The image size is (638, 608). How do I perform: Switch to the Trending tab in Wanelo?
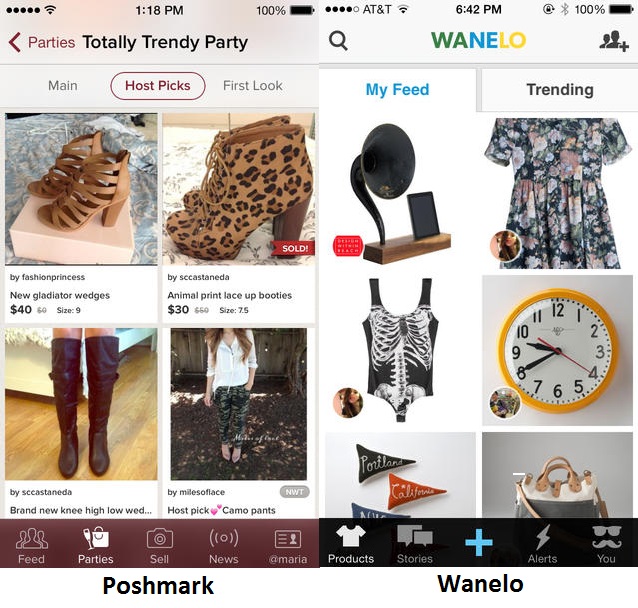point(560,90)
